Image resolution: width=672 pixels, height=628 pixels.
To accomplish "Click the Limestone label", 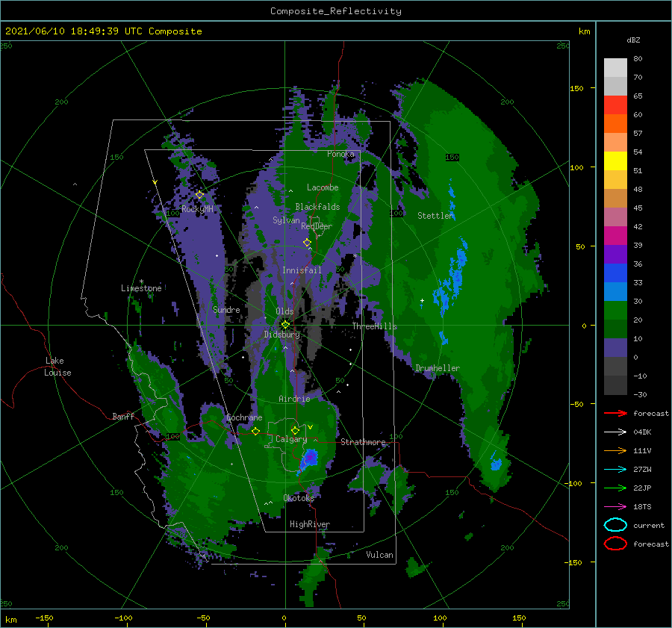I will pos(141,288).
